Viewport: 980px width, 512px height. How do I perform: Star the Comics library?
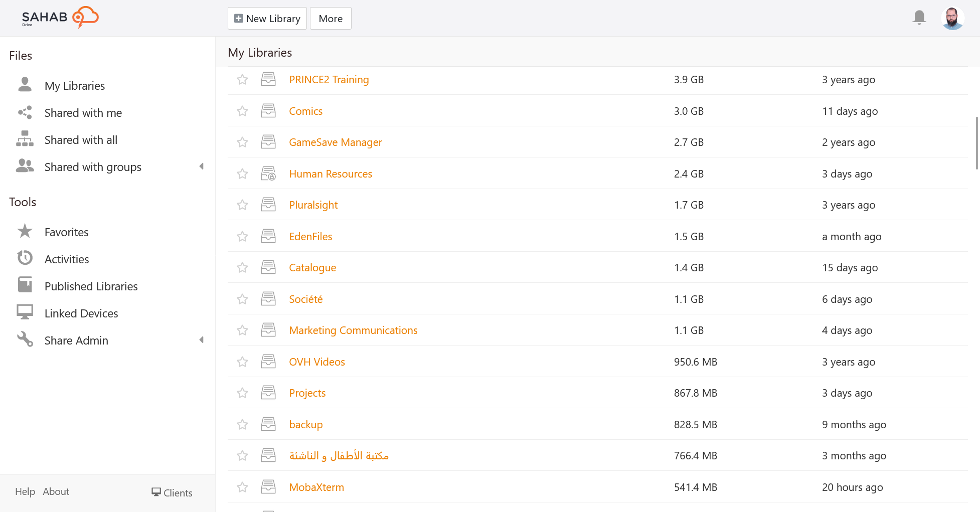(242, 111)
